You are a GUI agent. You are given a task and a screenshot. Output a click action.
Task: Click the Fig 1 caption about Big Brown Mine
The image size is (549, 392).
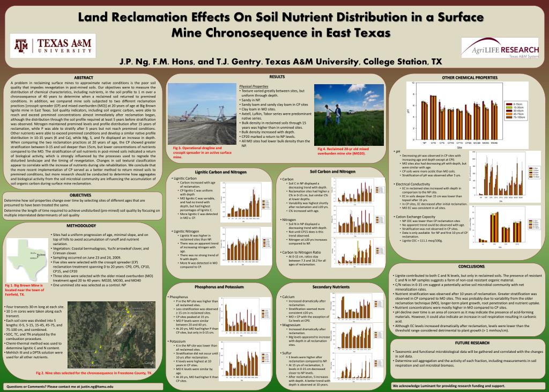pos(24,290)
